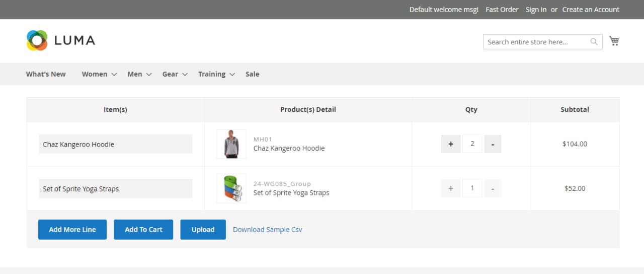Decrease Set of Sprite Yoga Straps quantity
The image size is (644, 274).
(x=493, y=188)
